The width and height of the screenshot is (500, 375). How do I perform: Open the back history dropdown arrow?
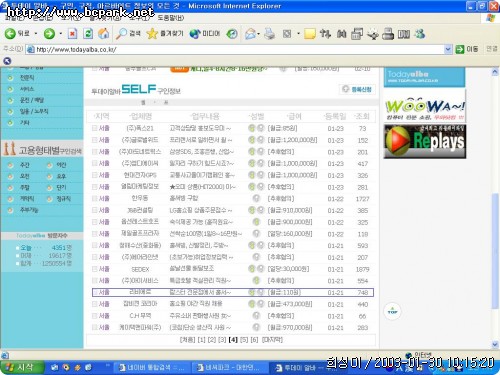(x=36, y=34)
